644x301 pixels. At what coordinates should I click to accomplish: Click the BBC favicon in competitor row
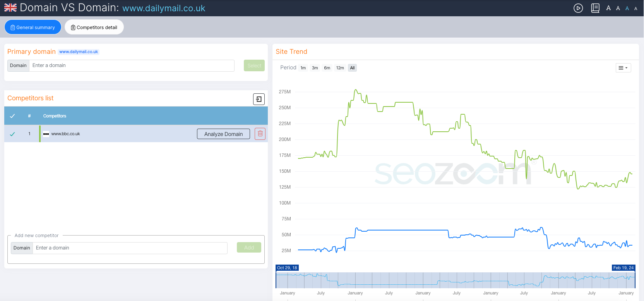point(46,134)
